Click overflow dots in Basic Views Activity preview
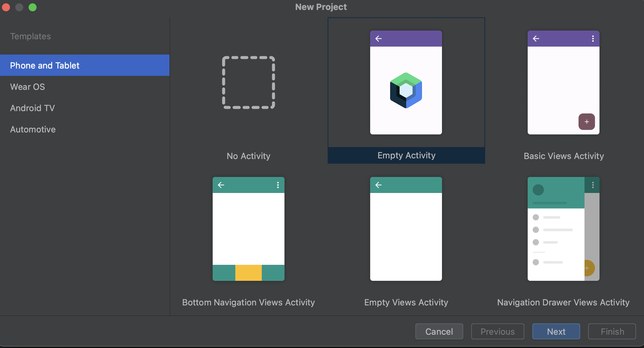The height and width of the screenshot is (348, 644). click(593, 39)
